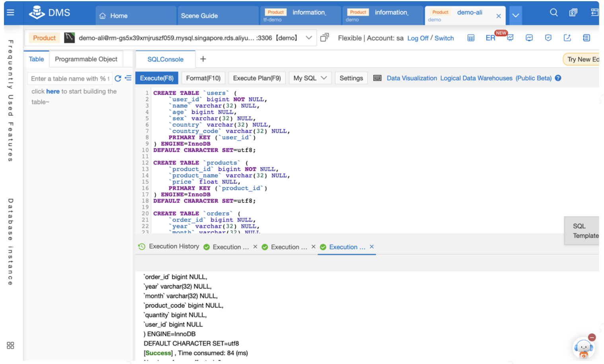Add a new SQLConsole tab with plus

[203, 59]
